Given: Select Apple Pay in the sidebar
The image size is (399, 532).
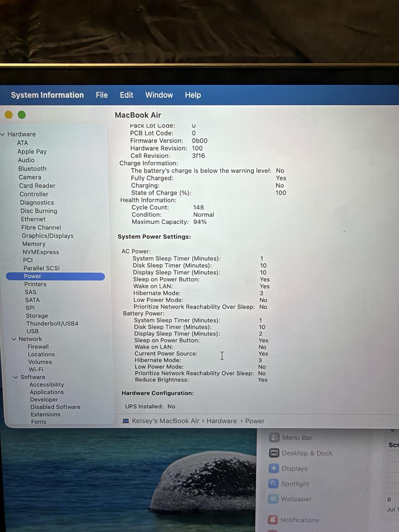Looking at the screenshot, I should tap(32, 152).
